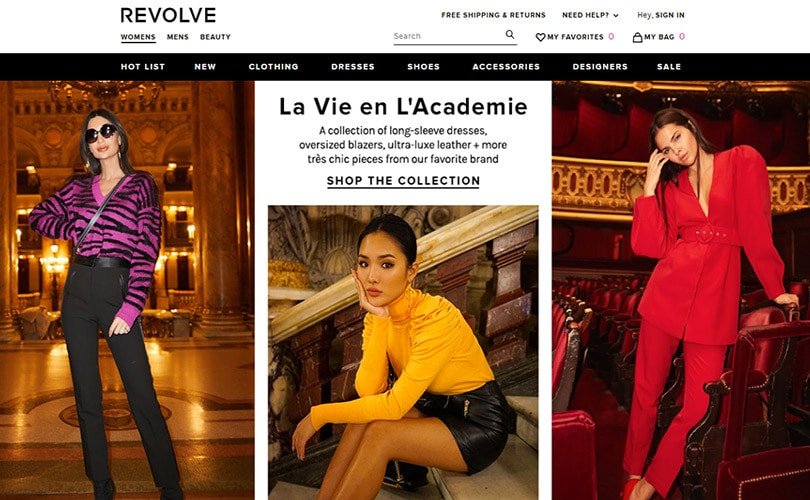Image resolution: width=810 pixels, height=500 pixels.
Task: Go to the Sale section
Action: pos(669,67)
